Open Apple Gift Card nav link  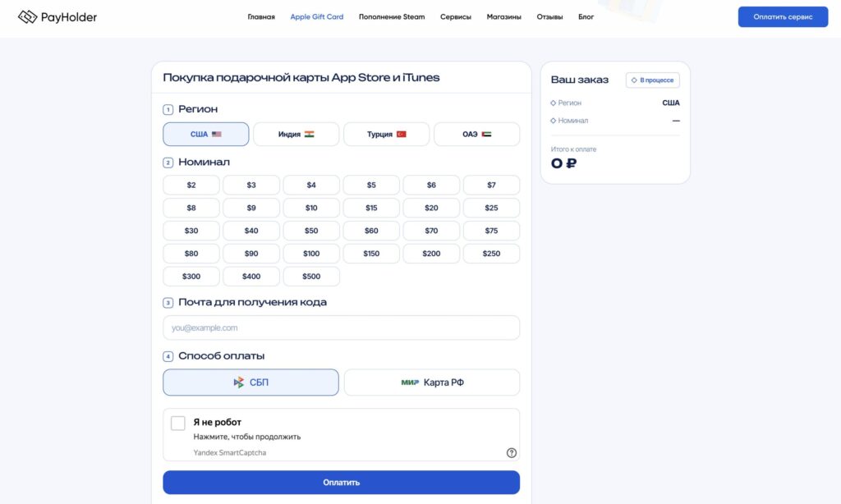pyautogui.click(x=317, y=16)
